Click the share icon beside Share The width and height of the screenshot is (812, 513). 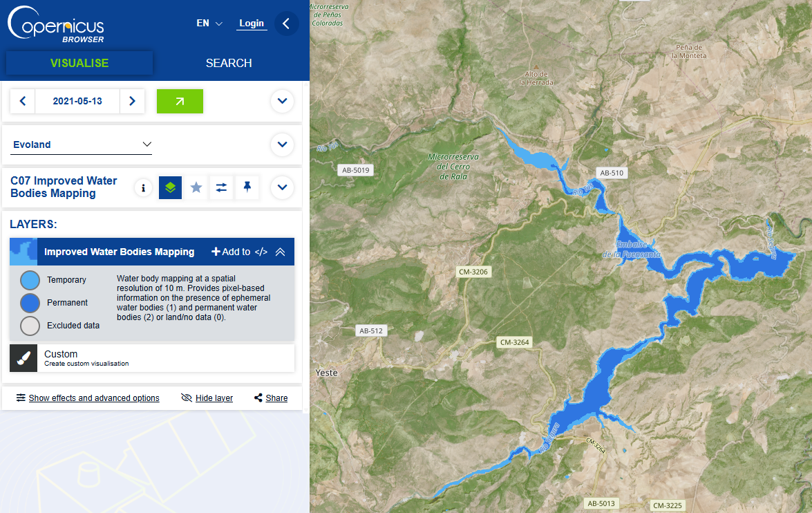[258, 398]
